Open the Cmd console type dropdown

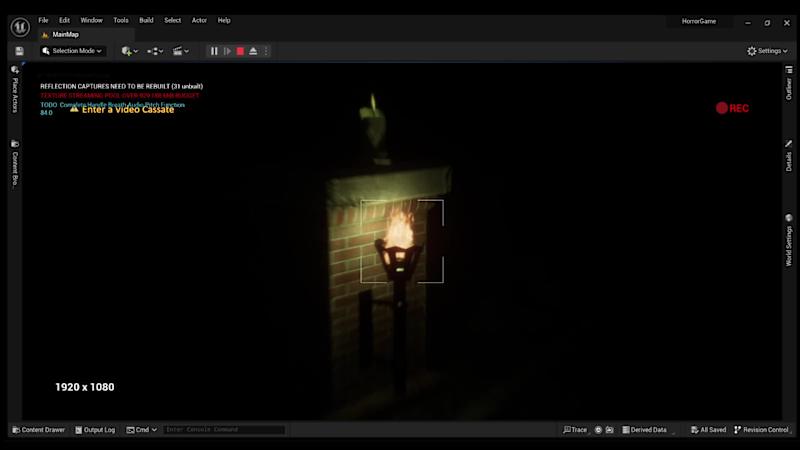(x=142, y=430)
